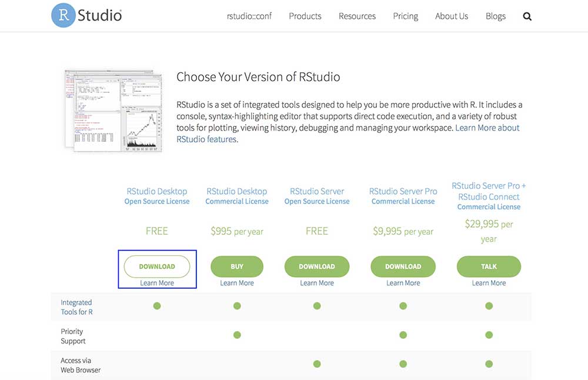The height and width of the screenshot is (380, 588).
Task: Click the RStudio Desktop Commercial License heading
Action: click(x=237, y=196)
